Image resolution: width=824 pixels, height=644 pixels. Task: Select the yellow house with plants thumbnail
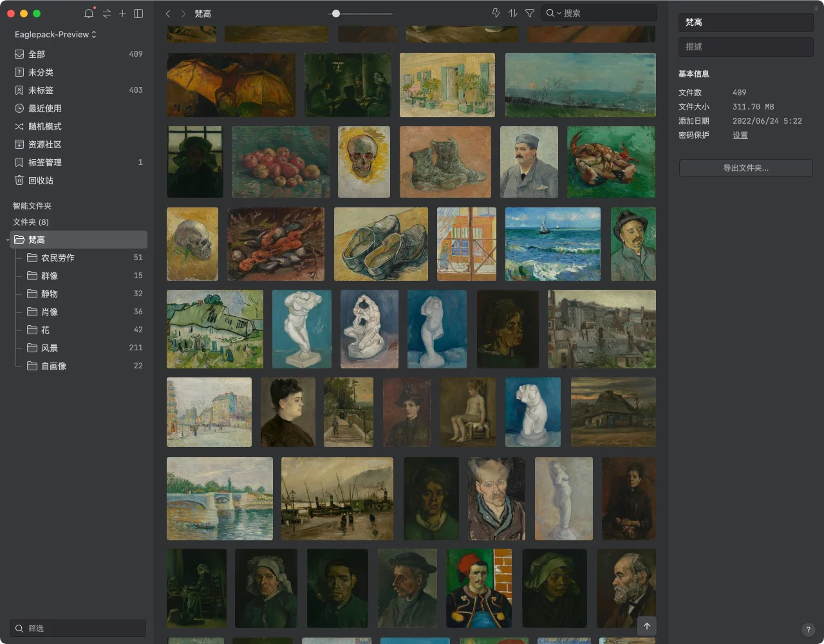point(447,85)
